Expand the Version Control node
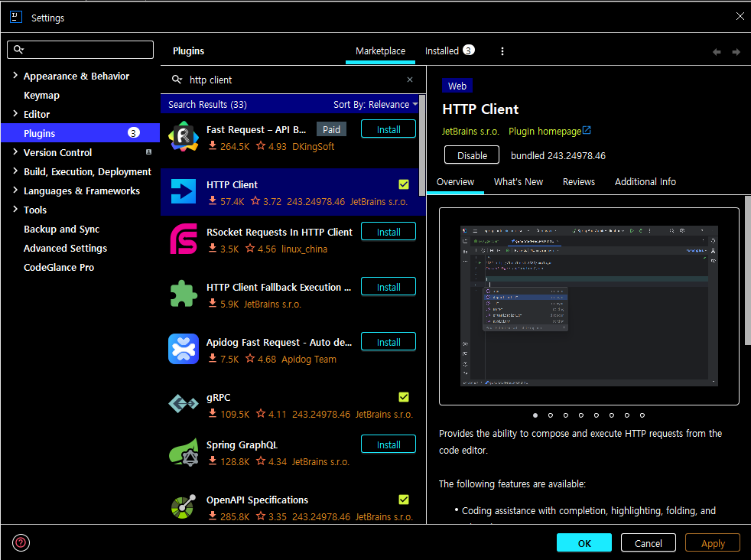751x560 pixels. [x=15, y=151]
